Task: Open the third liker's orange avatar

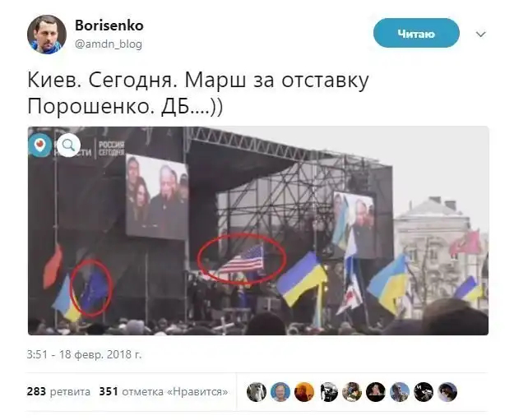Action: (304, 392)
